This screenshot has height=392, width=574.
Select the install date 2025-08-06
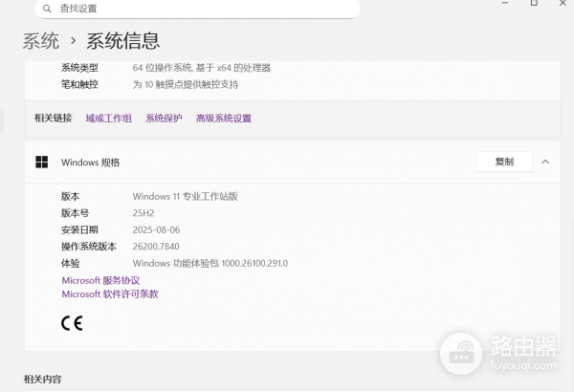pos(156,229)
